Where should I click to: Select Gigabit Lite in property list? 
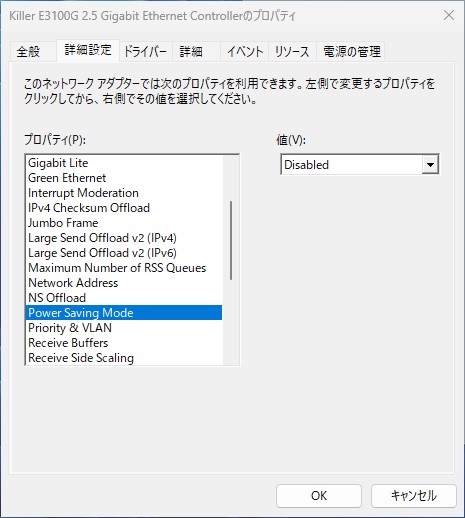[x=124, y=163]
